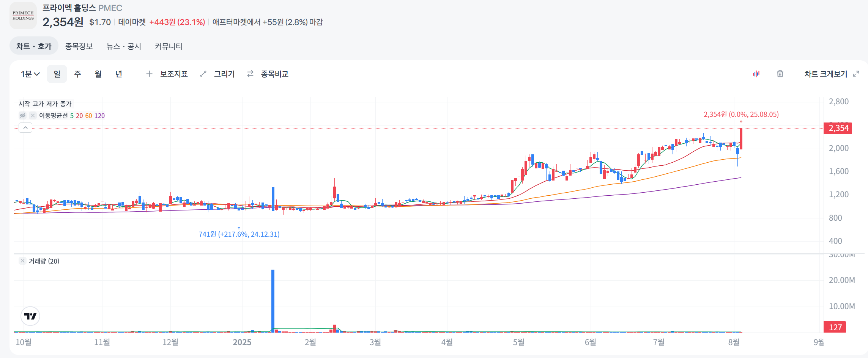Viewport: 868px width, 358px height.
Task: Toggle moving average visibility eye icon
Action: (23, 116)
